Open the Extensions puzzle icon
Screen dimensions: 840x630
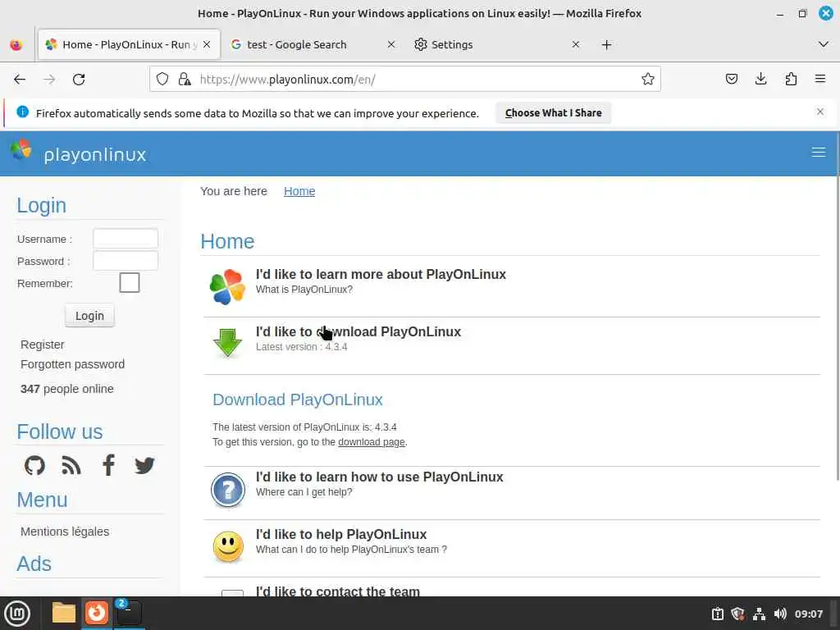point(791,80)
